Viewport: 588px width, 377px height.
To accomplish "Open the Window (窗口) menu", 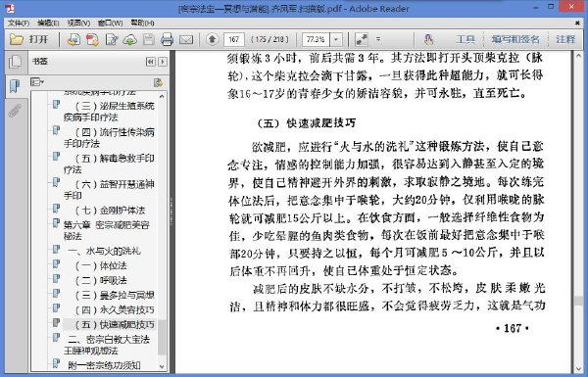I will (110, 23).
